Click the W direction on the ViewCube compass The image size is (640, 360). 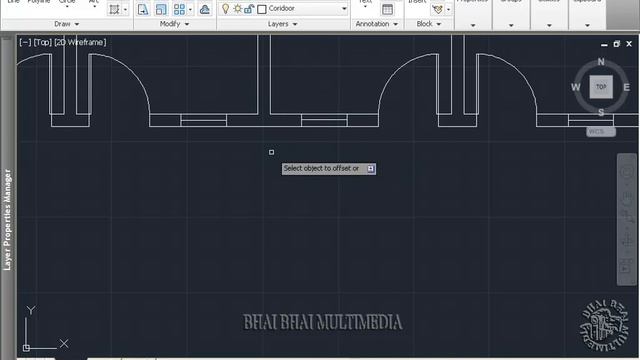click(576, 87)
